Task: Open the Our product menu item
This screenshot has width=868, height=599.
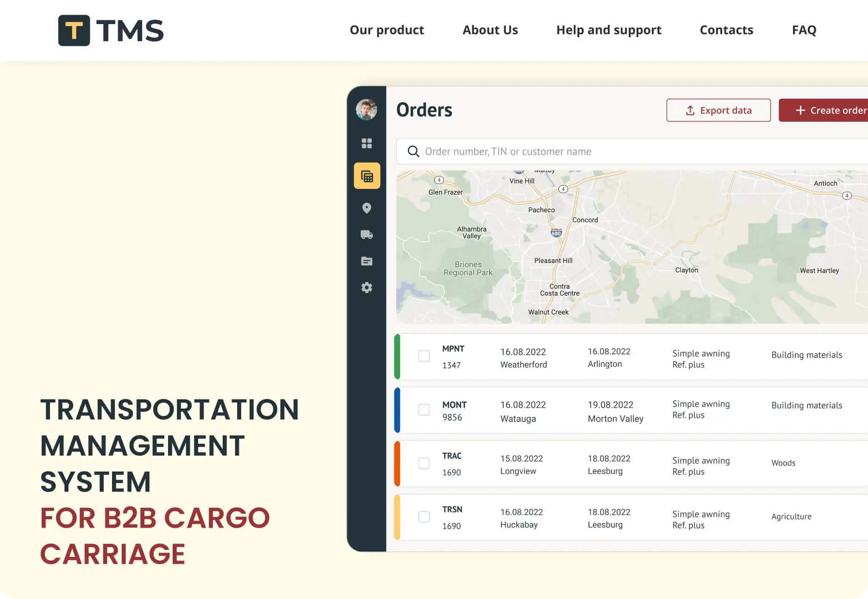Action: [x=387, y=30]
